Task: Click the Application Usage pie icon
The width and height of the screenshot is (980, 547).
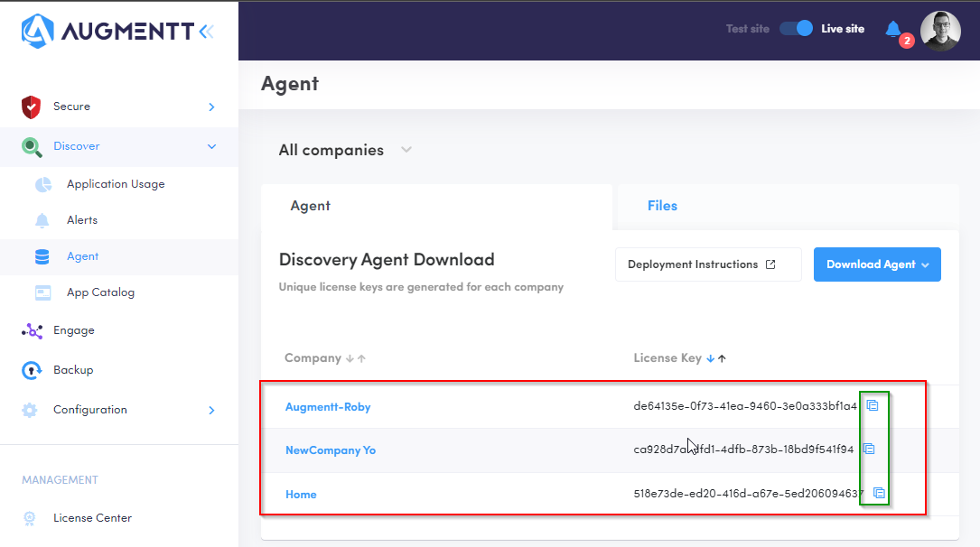Action: pos(43,184)
